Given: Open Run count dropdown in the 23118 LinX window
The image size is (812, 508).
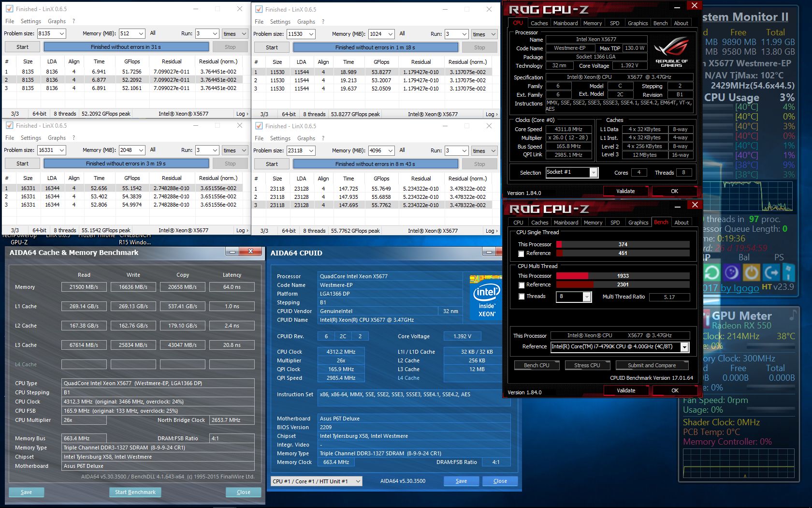Looking at the screenshot, I should [x=464, y=150].
